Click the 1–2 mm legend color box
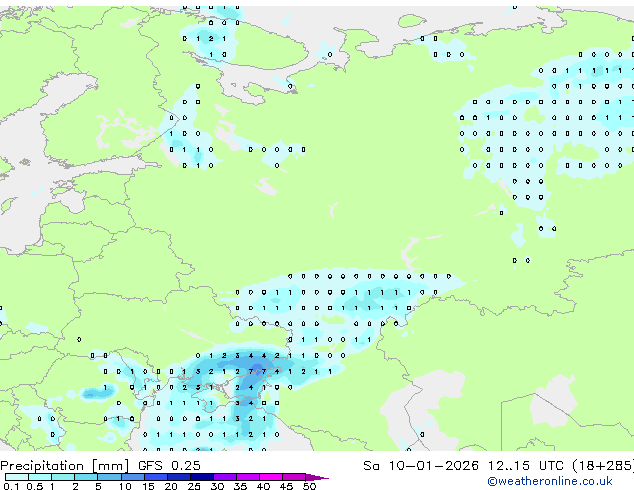634x490 pixels. pos(63,477)
